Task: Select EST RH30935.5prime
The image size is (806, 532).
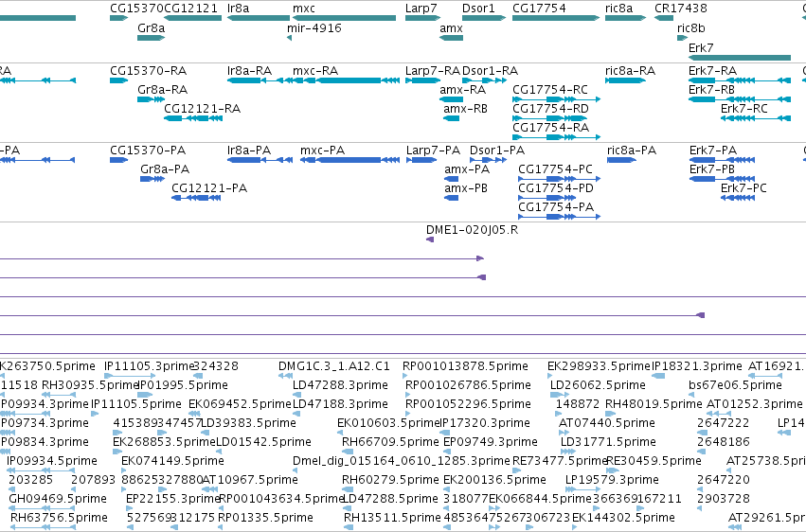Action: point(91,385)
